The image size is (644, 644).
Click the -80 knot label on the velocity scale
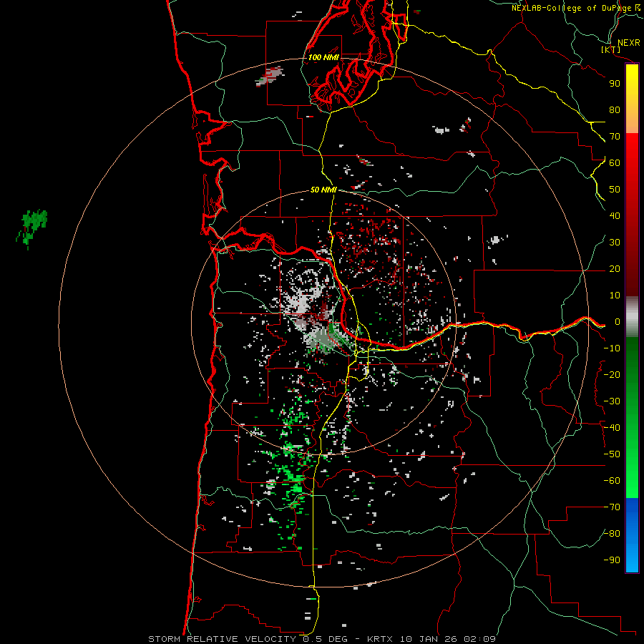[x=612, y=534]
